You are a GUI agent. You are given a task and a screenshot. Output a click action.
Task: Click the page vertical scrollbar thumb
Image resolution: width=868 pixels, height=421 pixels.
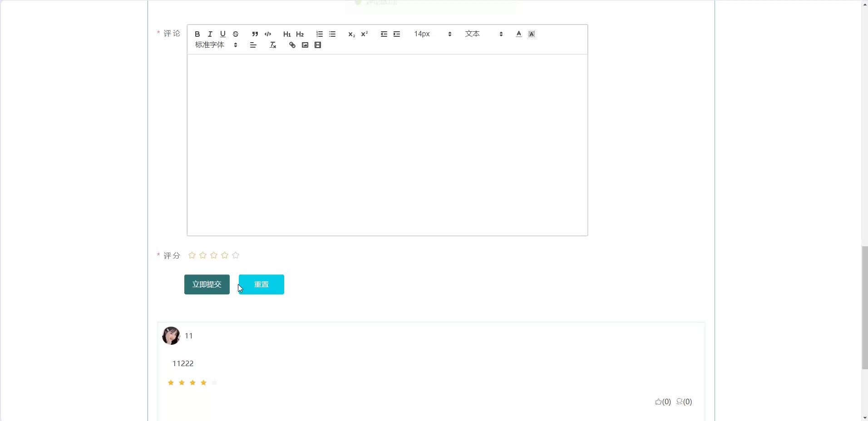[x=865, y=308]
